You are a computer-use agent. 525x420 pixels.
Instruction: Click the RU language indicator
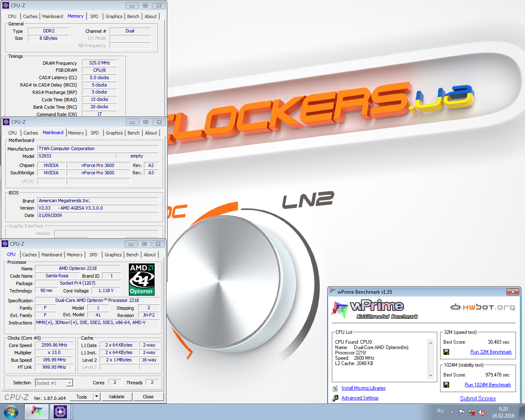click(440, 411)
